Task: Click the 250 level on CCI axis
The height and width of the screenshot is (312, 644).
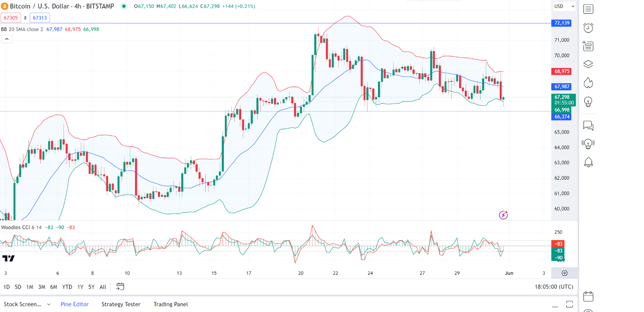Action: click(x=558, y=232)
